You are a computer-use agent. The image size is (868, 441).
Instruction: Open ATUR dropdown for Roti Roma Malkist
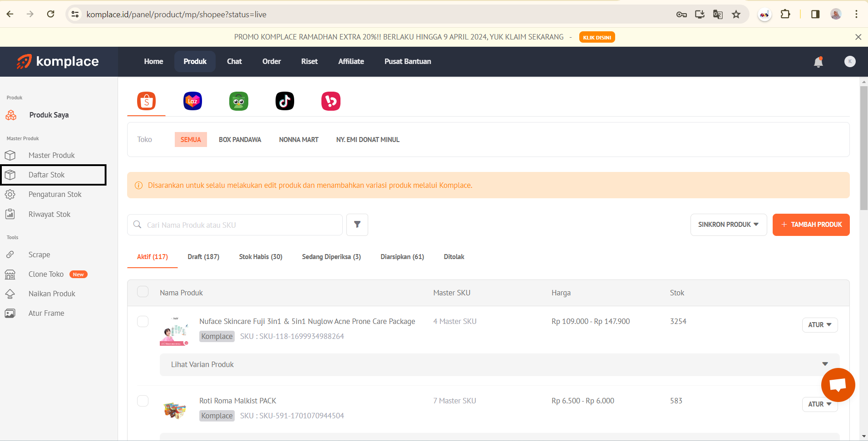820,404
